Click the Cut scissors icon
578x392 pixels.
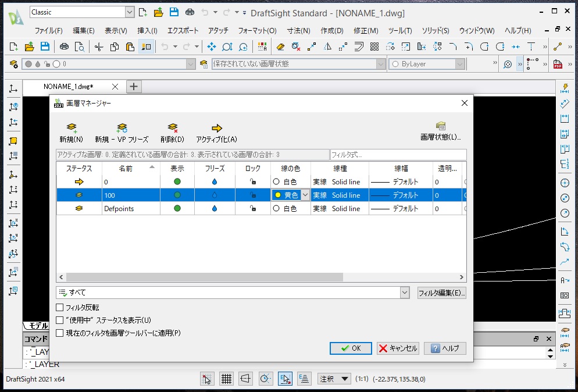click(99, 47)
